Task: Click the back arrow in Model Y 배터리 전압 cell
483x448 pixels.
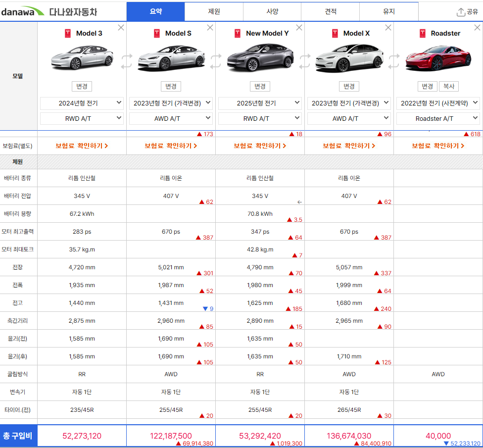Action: 299,202
